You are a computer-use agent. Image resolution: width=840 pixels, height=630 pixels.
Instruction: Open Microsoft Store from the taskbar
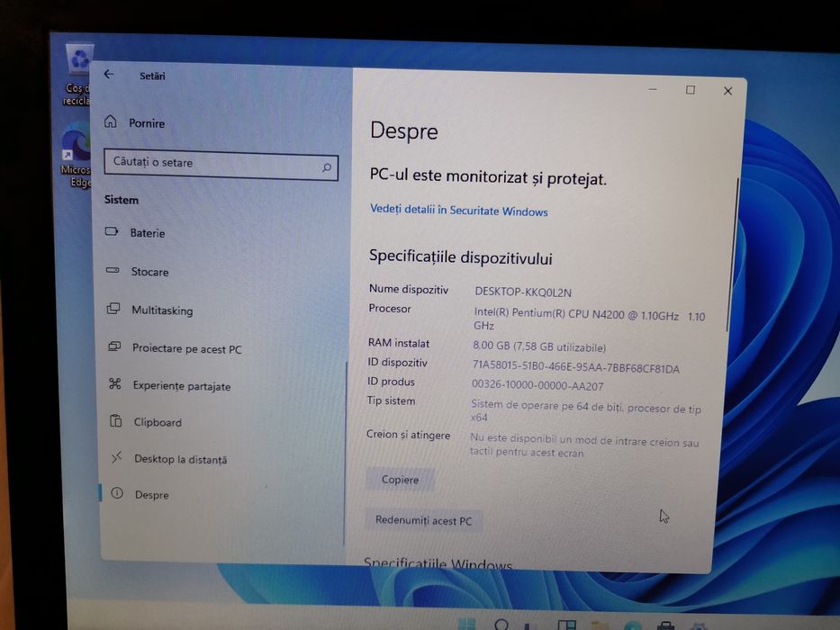coord(665,625)
